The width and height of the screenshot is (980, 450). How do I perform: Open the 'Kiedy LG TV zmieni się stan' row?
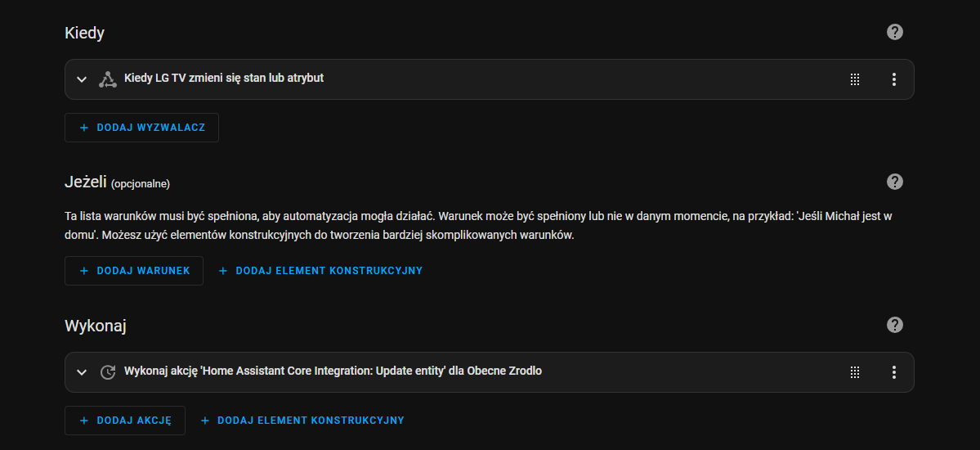coord(490,79)
